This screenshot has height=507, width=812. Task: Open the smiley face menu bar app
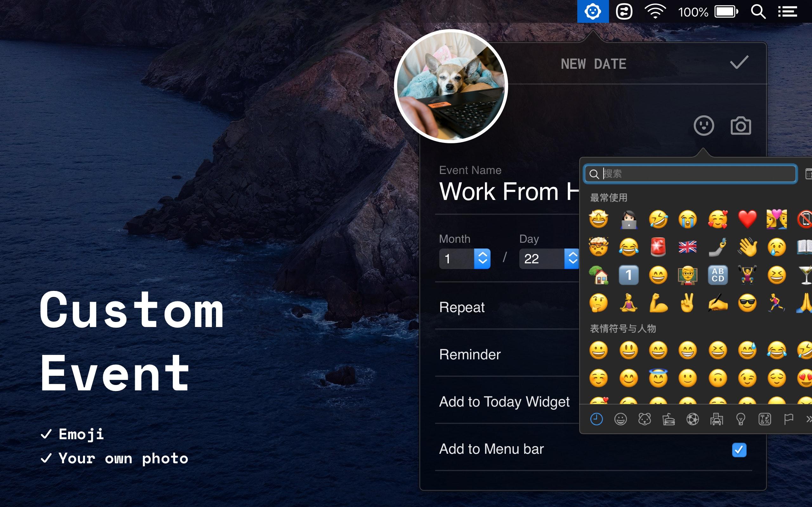(593, 12)
